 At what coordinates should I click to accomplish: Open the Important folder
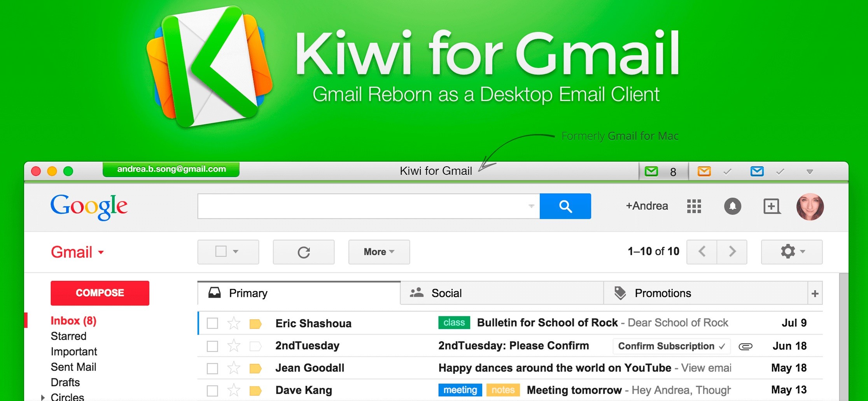point(74,352)
